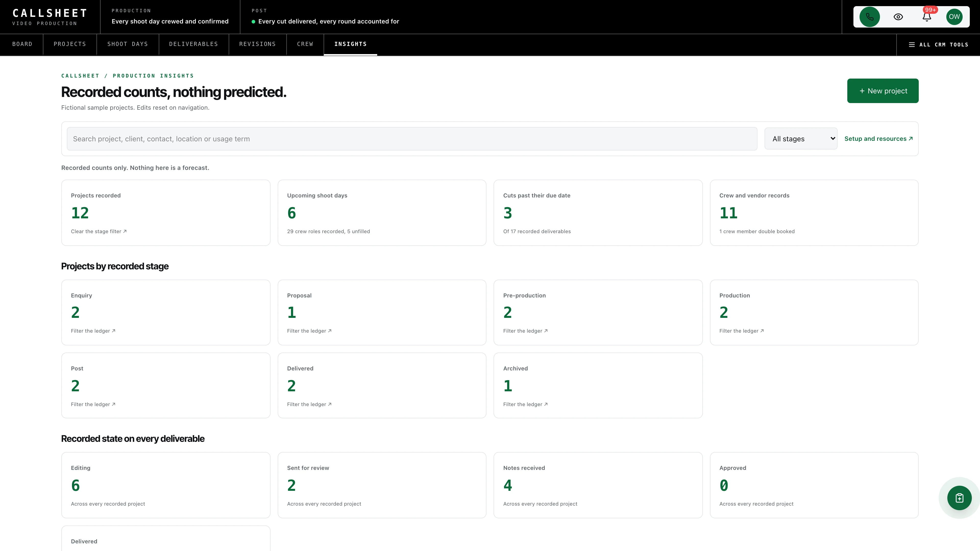Filter the ledger by Post stage
The height and width of the screenshot is (551, 980).
point(93,404)
